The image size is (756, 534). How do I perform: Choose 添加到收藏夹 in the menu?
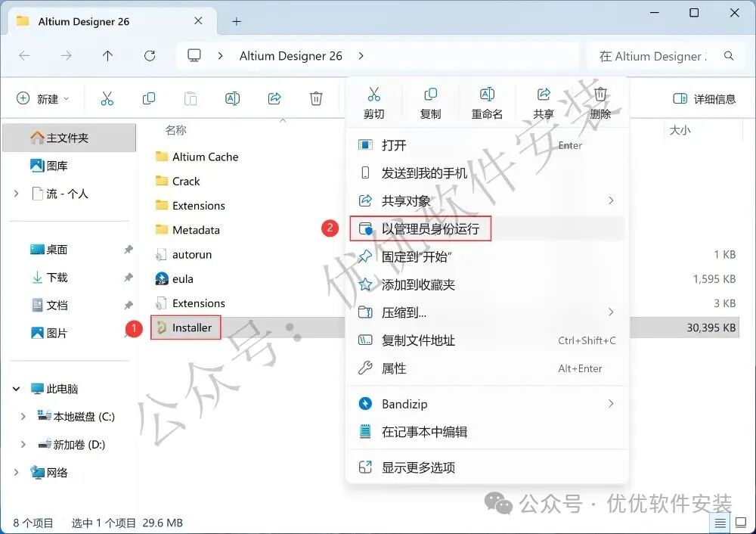pos(488,284)
